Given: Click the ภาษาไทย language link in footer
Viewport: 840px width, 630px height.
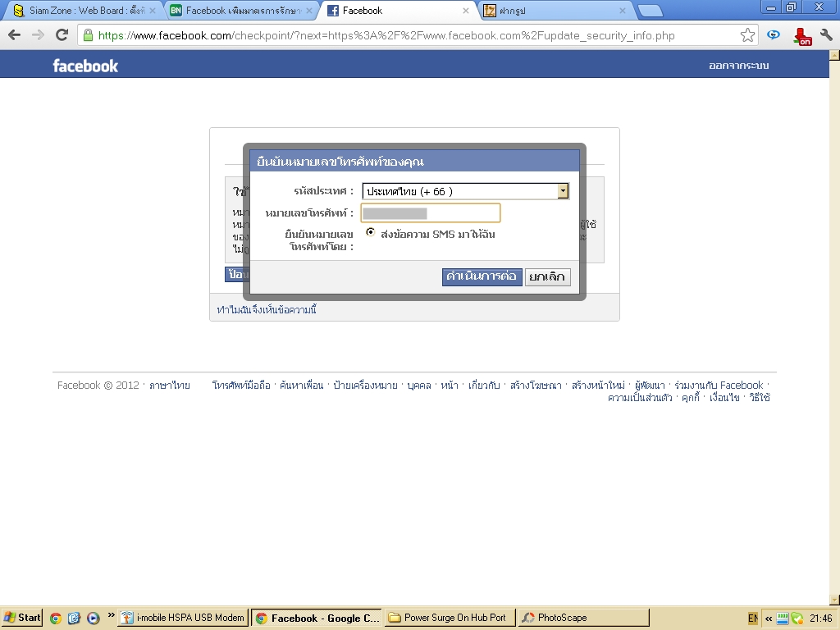Looking at the screenshot, I should [x=169, y=386].
